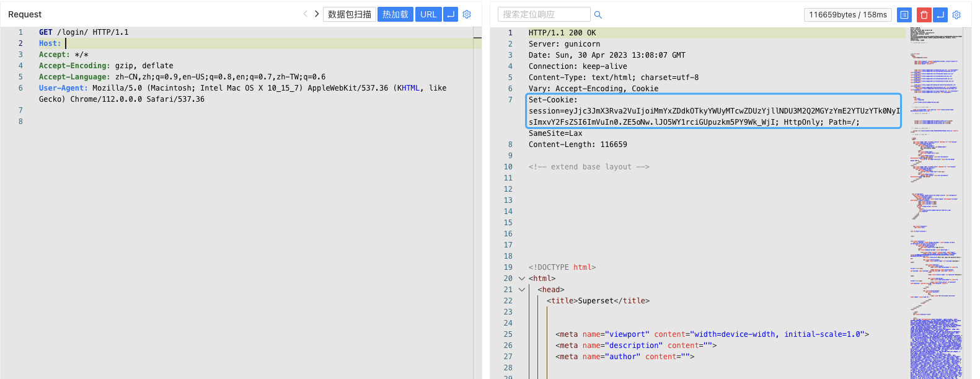Click the 'Set-Cookie:' header text

point(553,100)
